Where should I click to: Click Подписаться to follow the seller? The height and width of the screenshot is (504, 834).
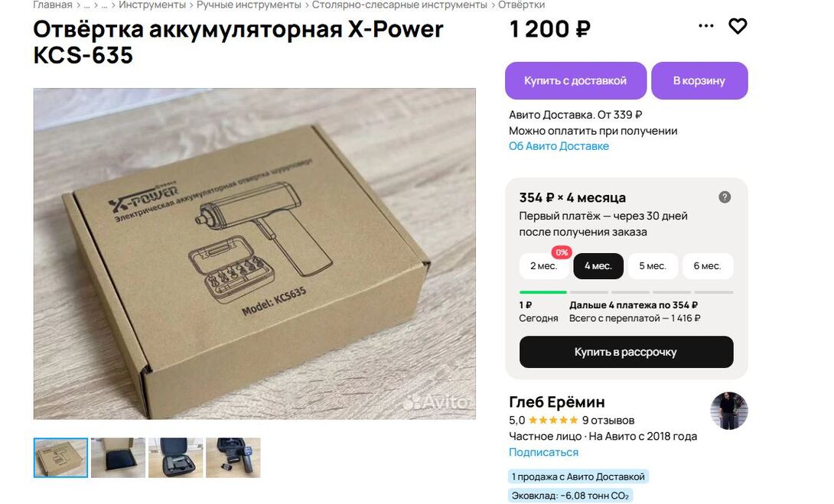tap(543, 453)
